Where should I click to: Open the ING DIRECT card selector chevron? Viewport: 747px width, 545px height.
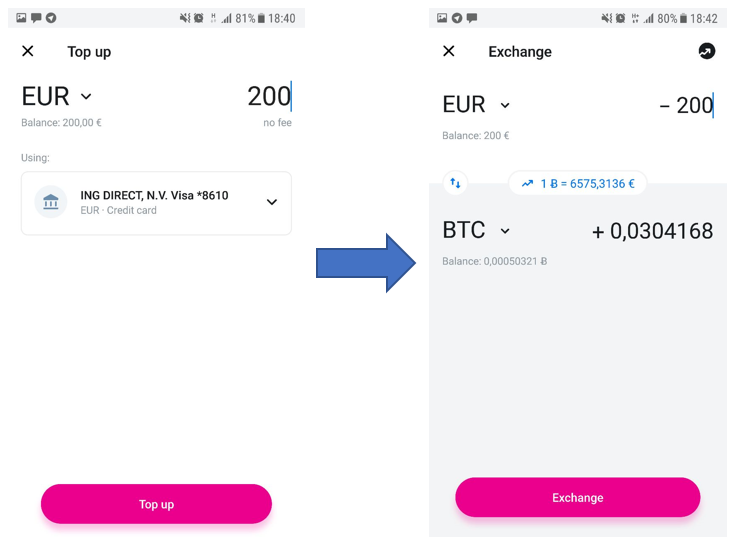click(272, 202)
